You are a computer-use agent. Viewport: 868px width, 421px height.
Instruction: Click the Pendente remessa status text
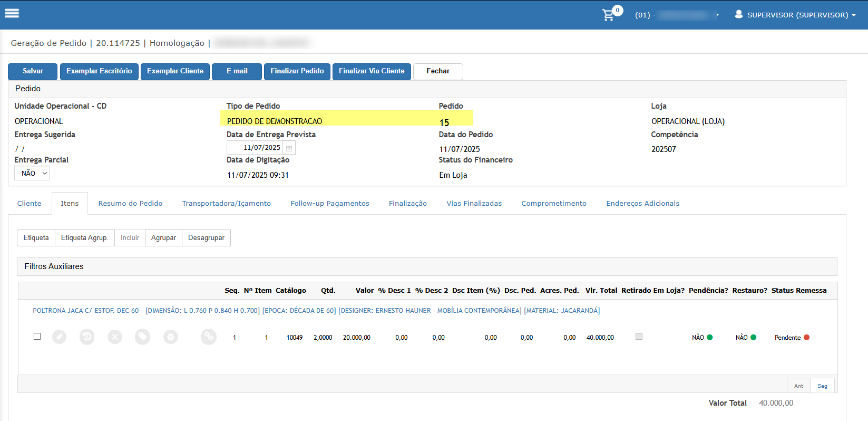[x=787, y=338]
